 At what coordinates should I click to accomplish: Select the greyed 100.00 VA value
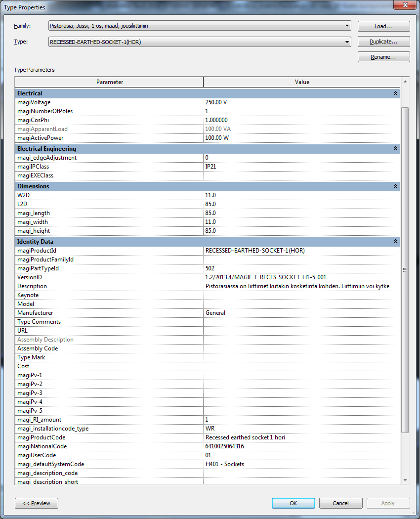(218, 129)
